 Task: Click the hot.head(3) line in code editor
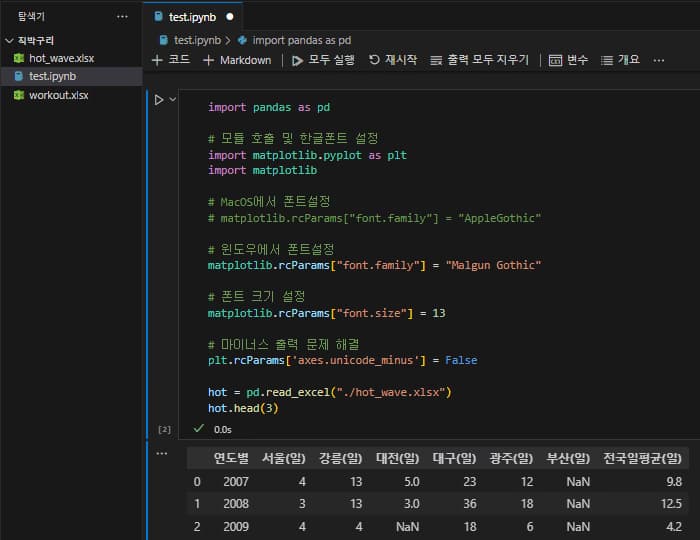point(241,408)
